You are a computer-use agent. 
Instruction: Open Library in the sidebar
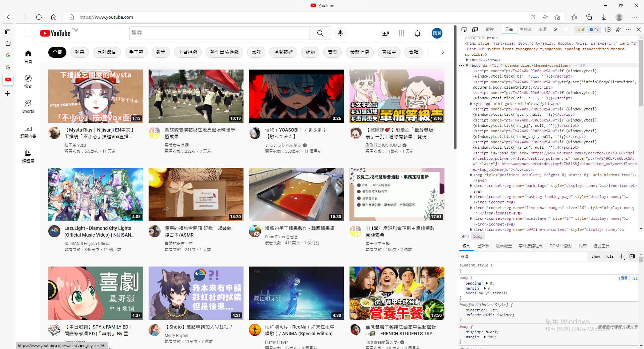[x=28, y=156]
